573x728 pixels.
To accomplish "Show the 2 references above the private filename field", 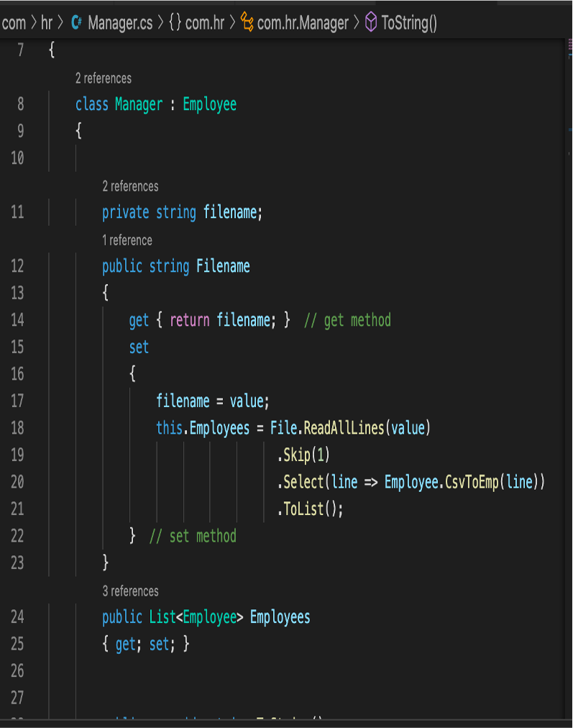I will coord(130,186).
